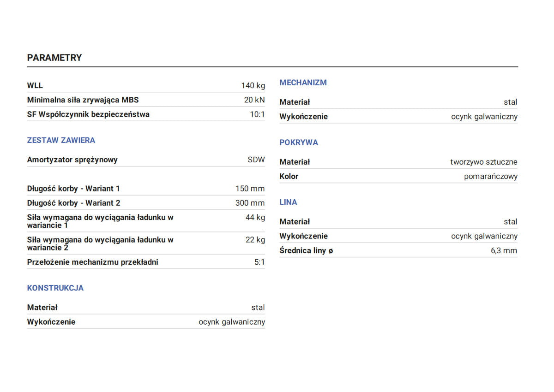
Task: Click the KONSTRUKCJA section heading
Action: pos(55,288)
